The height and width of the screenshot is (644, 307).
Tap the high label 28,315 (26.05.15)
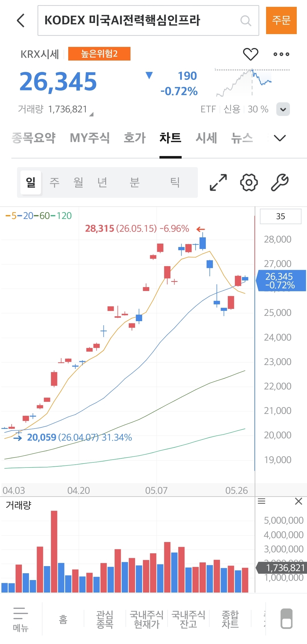(x=137, y=228)
